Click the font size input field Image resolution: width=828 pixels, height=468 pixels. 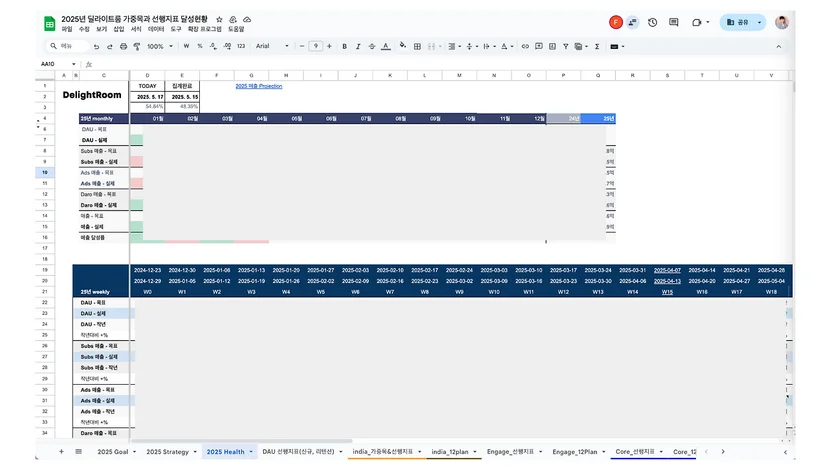pos(315,46)
